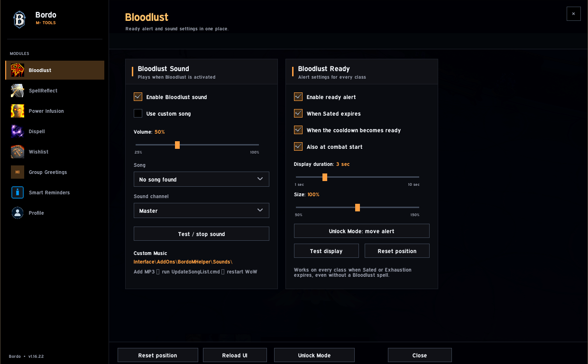Uncheck Enable ready alert

tap(298, 97)
